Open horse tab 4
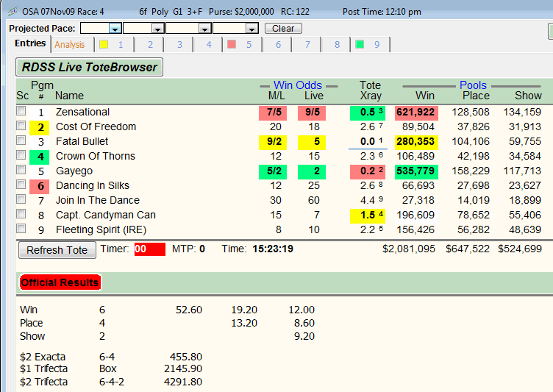553x392 pixels. 209,44
